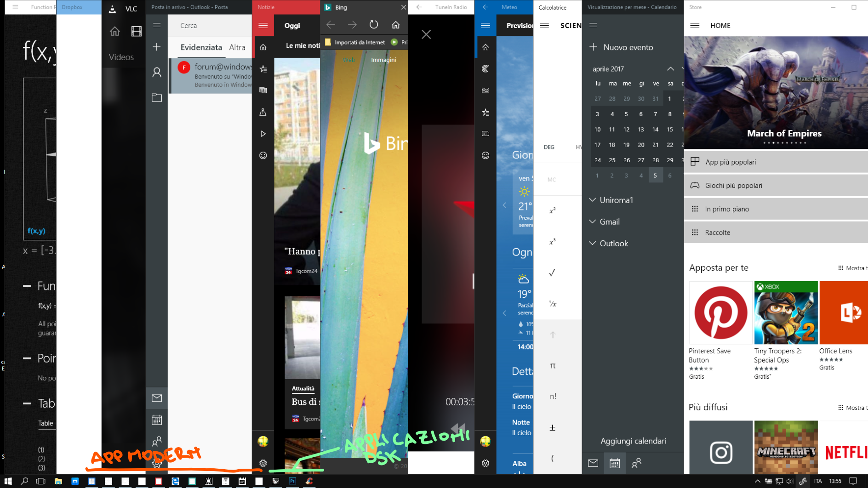868x488 pixels.
Task: Open the volume control in system tray
Action: tap(789, 481)
